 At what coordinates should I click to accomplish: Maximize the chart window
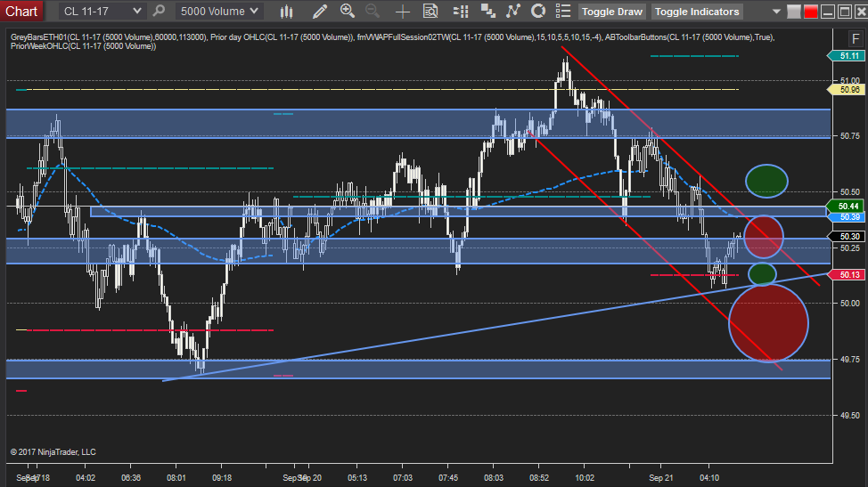(845, 12)
